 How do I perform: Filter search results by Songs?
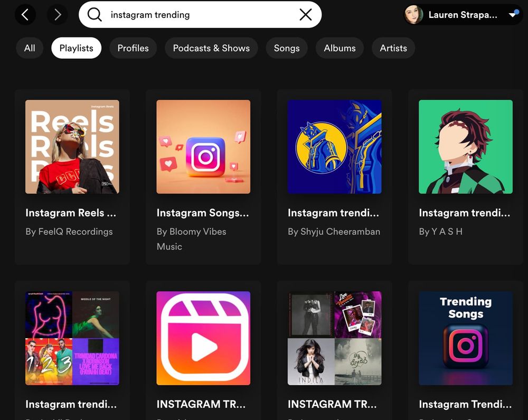coord(286,48)
